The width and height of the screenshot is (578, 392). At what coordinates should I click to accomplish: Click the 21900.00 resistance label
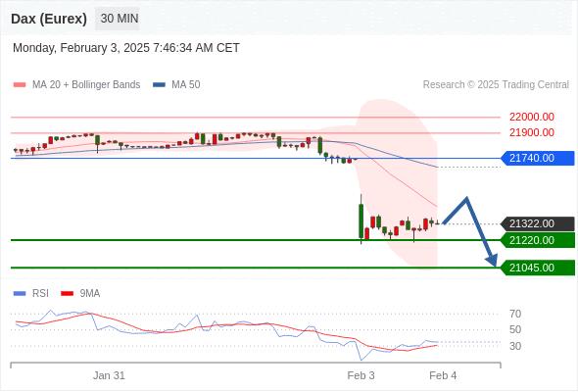coord(532,132)
